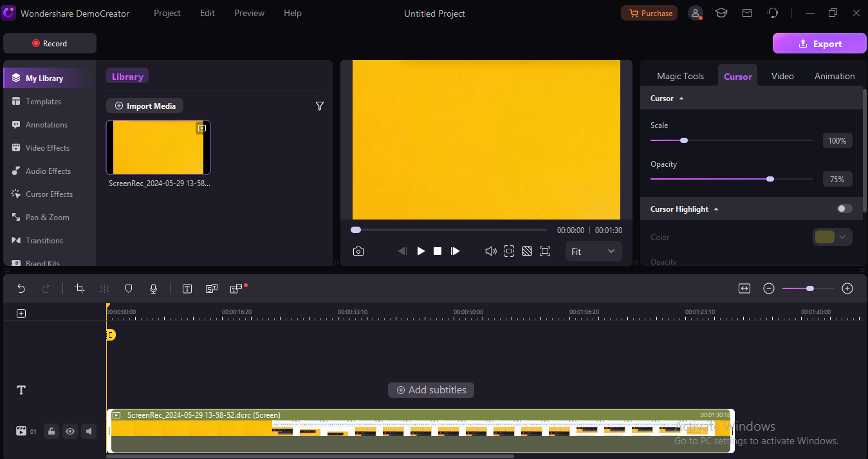Open the Preview menu
Viewport: 868px width, 459px height.
248,13
